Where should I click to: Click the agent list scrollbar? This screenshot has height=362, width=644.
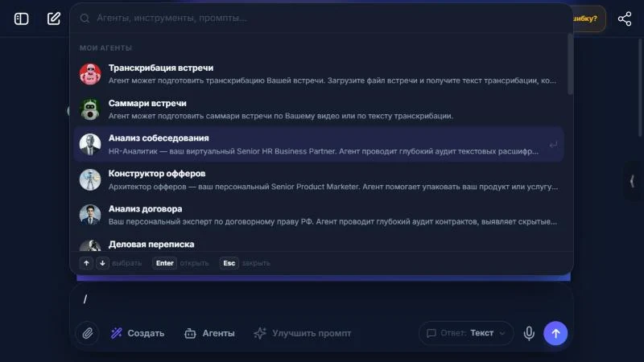point(570,64)
